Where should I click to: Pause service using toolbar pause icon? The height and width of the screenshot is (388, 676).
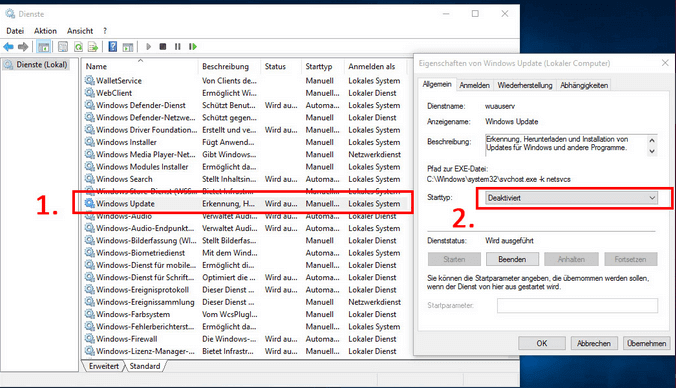(177, 47)
